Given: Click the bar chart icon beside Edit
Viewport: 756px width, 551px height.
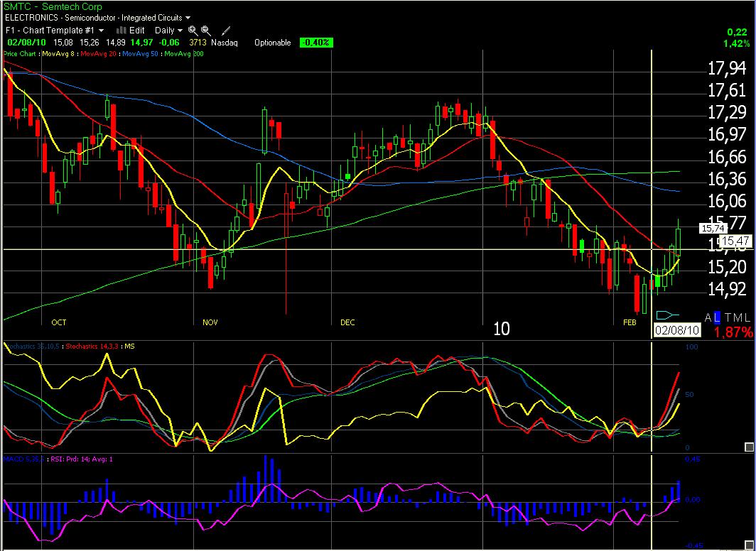Looking at the screenshot, I should click(120, 31).
